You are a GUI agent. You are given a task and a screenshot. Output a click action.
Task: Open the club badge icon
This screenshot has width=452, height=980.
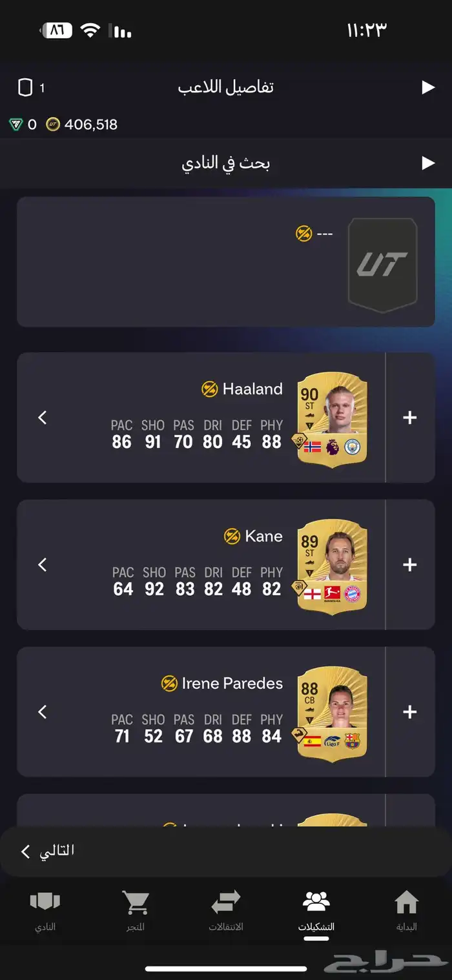coord(45,903)
